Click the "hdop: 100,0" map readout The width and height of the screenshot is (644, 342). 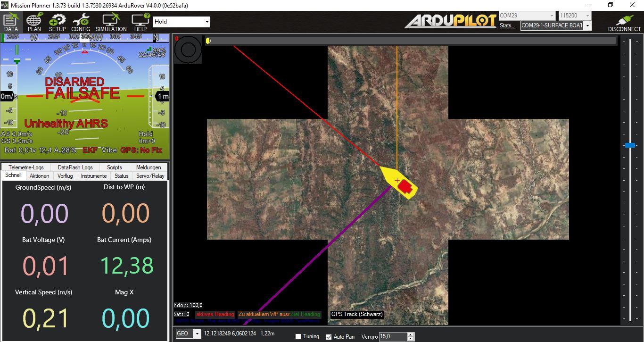click(x=188, y=305)
